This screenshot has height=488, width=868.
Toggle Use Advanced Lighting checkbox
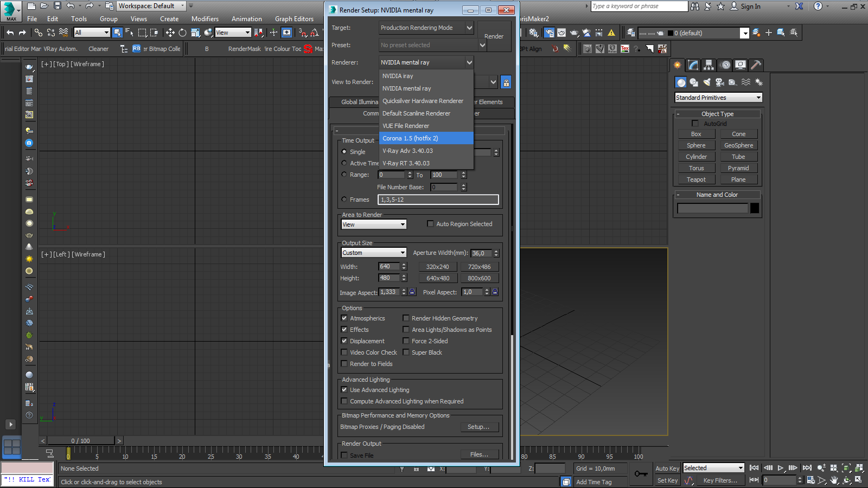coord(344,390)
